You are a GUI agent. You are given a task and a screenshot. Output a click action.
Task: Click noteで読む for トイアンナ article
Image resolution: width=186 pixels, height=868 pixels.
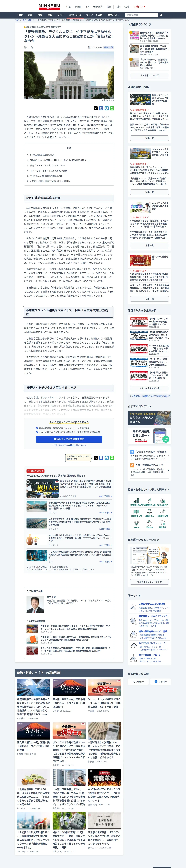pyautogui.click(x=105, y=545)
